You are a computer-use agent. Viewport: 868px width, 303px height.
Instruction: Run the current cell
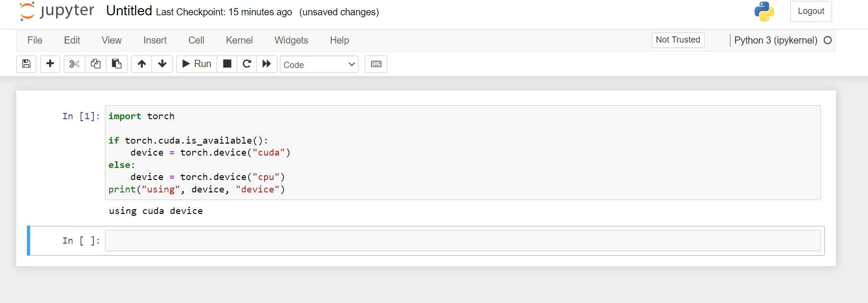[x=197, y=64]
